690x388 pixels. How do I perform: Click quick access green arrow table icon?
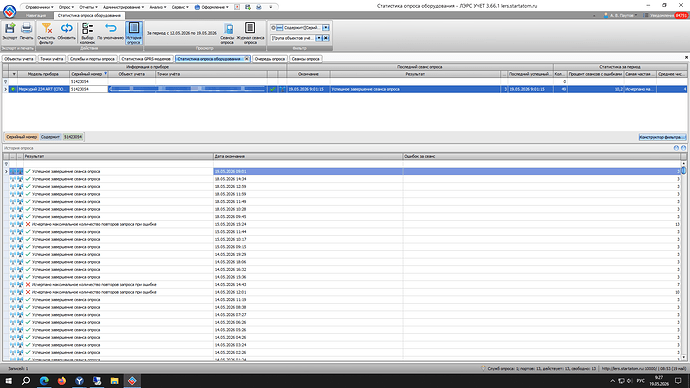point(248,7)
